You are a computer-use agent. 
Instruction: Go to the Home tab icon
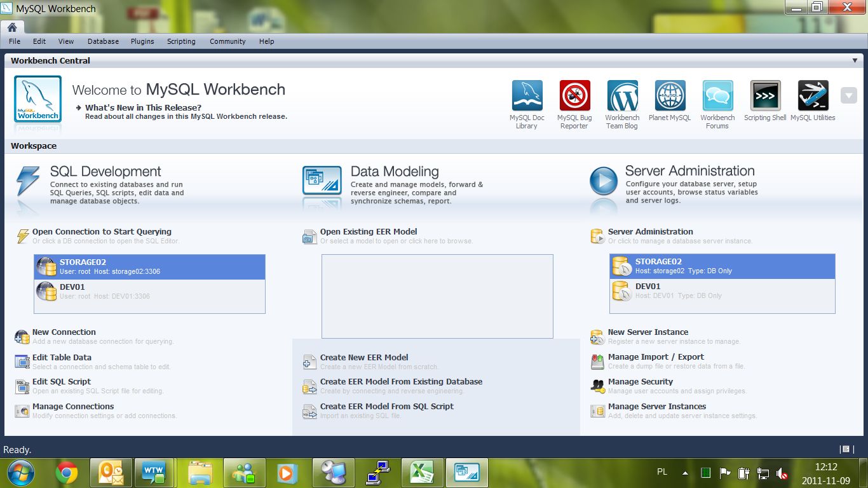tap(12, 27)
